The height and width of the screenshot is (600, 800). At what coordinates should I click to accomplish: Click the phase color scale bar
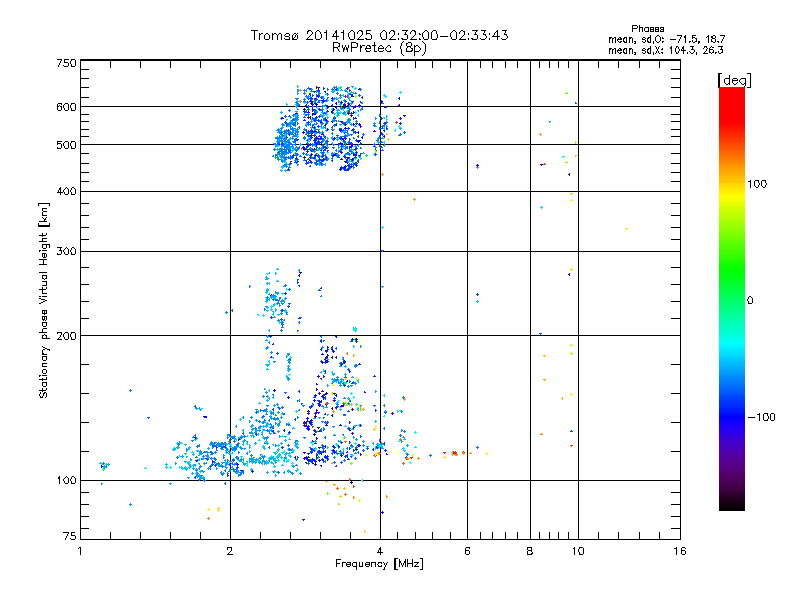point(732,299)
